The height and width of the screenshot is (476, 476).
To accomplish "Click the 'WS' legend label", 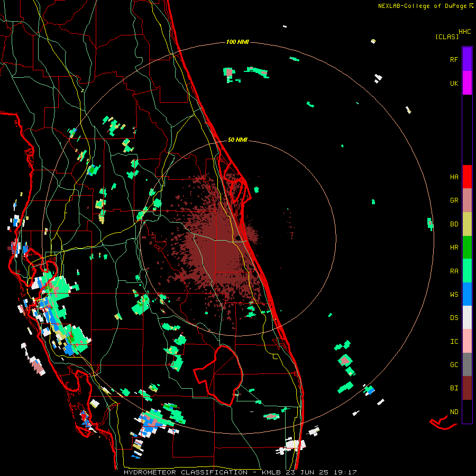I will [x=454, y=295].
